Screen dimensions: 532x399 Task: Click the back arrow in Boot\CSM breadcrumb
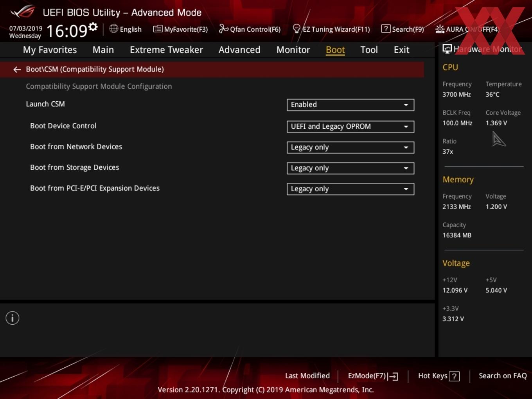tap(17, 70)
